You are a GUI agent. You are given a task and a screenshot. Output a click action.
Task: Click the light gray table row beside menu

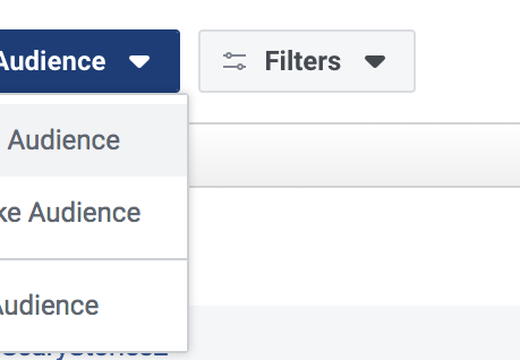click(354, 333)
